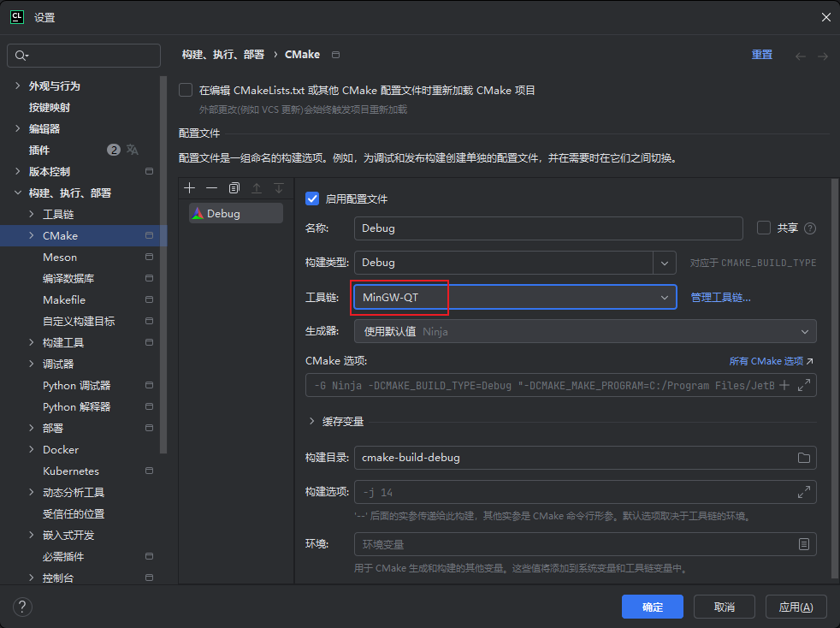
Task: Copy the Debug profile
Action: [234, 187]
